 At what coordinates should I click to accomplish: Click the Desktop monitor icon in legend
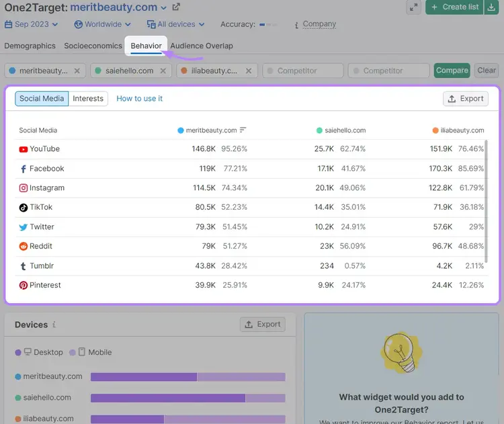(28, 351)
